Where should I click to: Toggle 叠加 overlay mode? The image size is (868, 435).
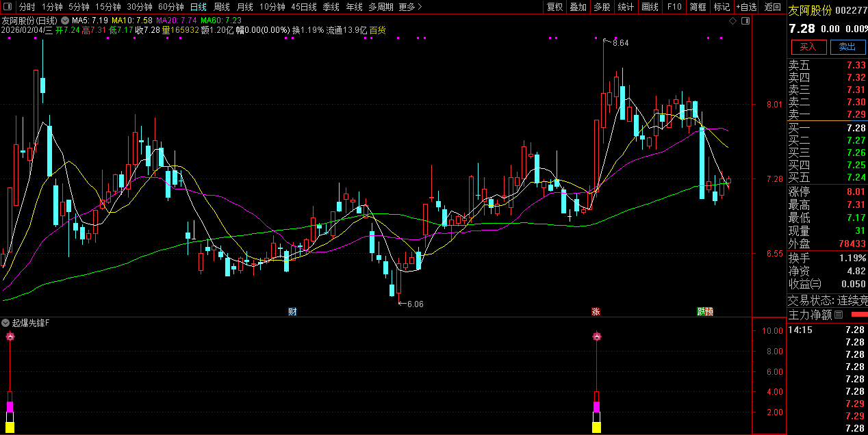coord(578,7)
